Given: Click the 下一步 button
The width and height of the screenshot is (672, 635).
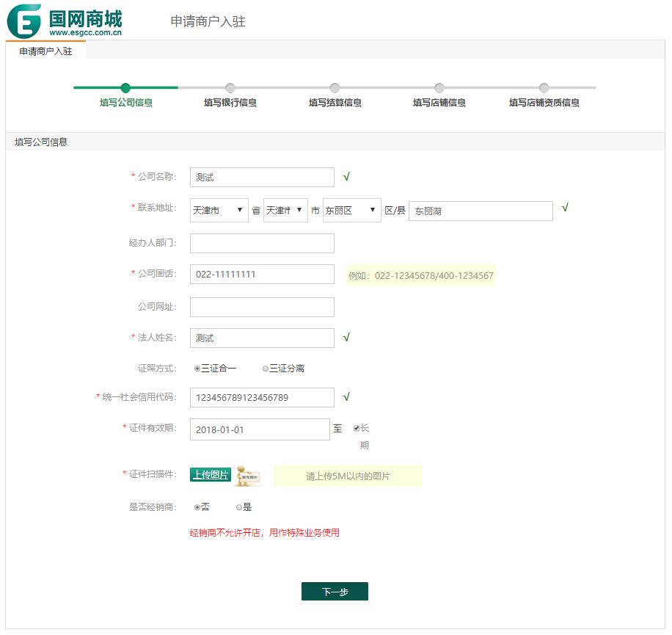Looking at the screenshot, I should tap(335, 592).
